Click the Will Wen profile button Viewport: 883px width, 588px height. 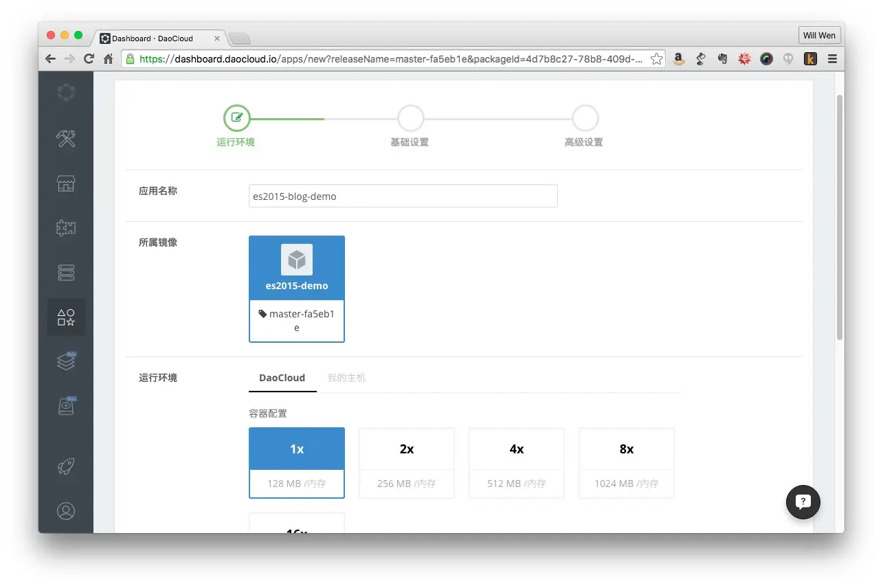tap(819, 36)
